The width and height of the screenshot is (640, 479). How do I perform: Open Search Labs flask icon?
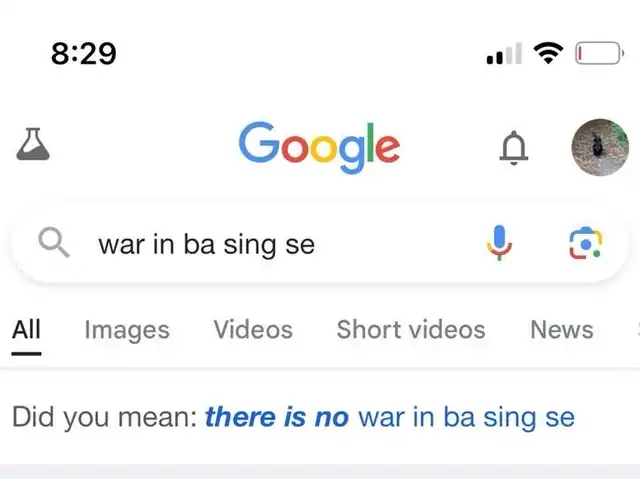click(33, 144)
